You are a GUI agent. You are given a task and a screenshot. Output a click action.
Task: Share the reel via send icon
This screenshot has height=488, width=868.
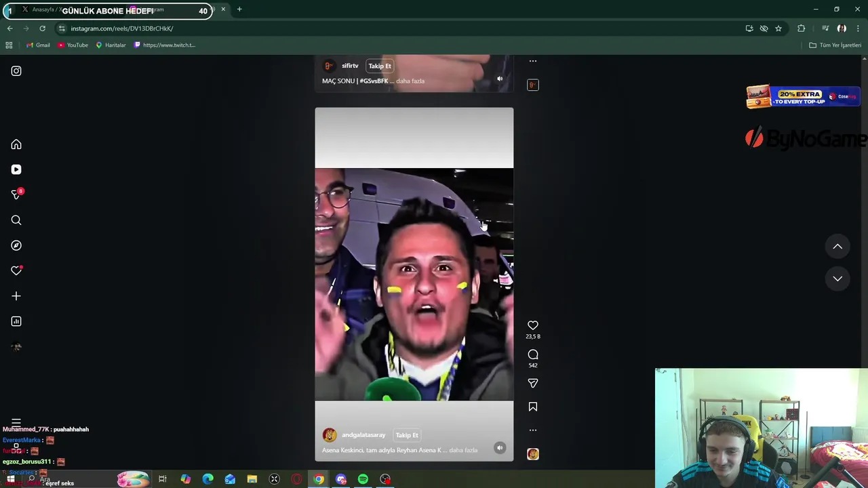(x=533, y=383)
